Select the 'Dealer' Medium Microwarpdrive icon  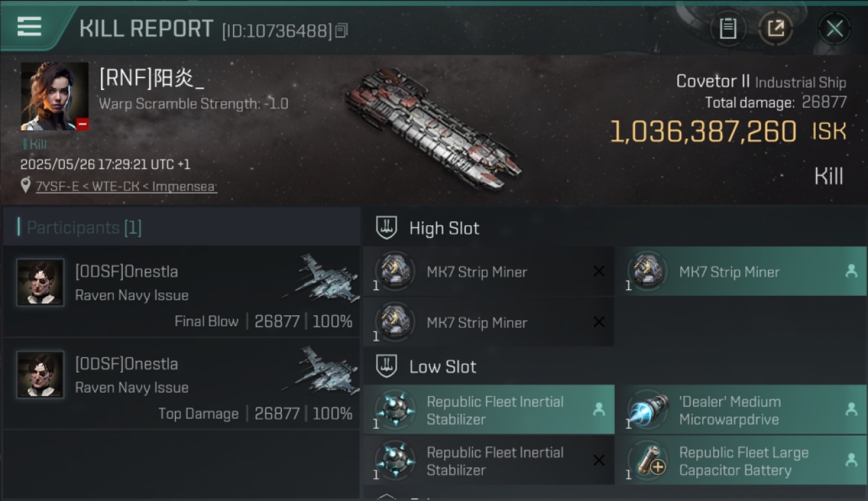click(x=648, y=410)
